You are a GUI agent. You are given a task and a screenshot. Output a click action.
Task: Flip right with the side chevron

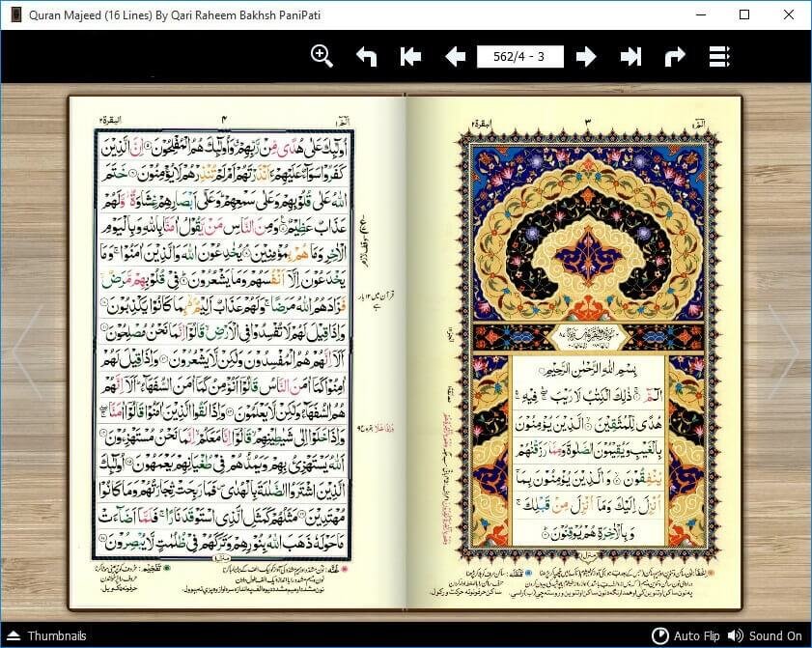tap(783, 352)
